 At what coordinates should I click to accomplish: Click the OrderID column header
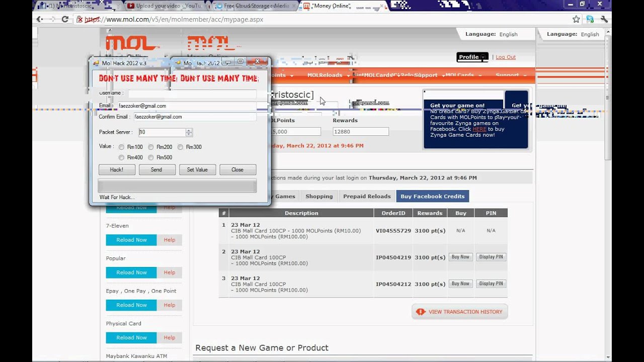[393, 213]
